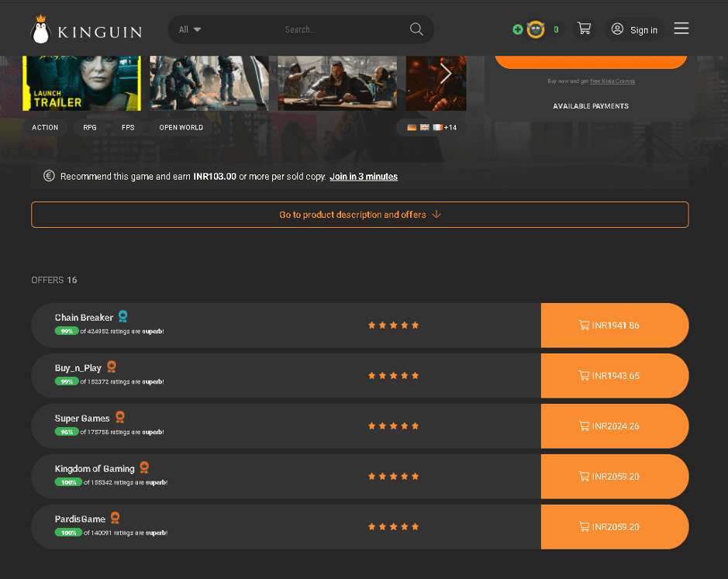Viewport: 728px width, 579px height.
Task: Click the Kingdom of Gaming seller badge icon
Action: click(x=144, y=467)
